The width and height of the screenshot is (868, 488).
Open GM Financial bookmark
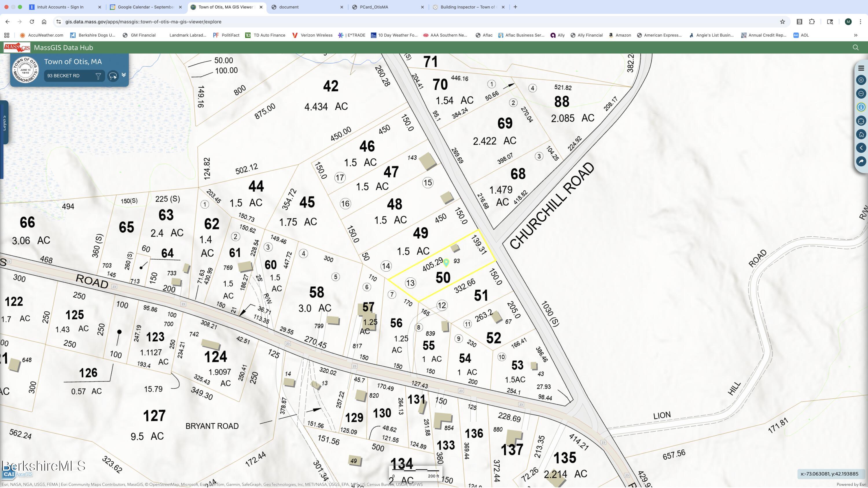139,35
